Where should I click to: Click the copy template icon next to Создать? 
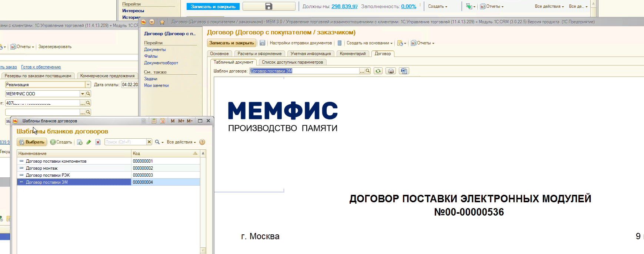coord(80,142)
